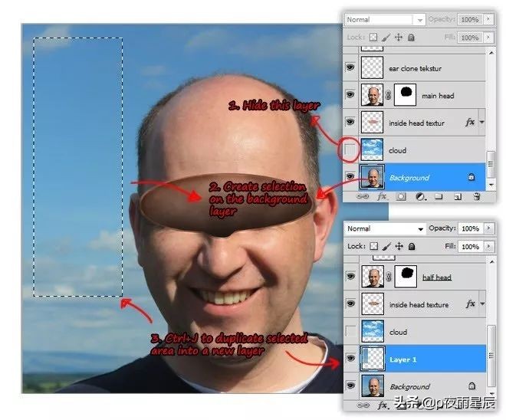Image resolution: width=506 pixels, height=420 pixels.
Task: Expand effects arrow on inside head texture layer
Action: pos(482,304)
